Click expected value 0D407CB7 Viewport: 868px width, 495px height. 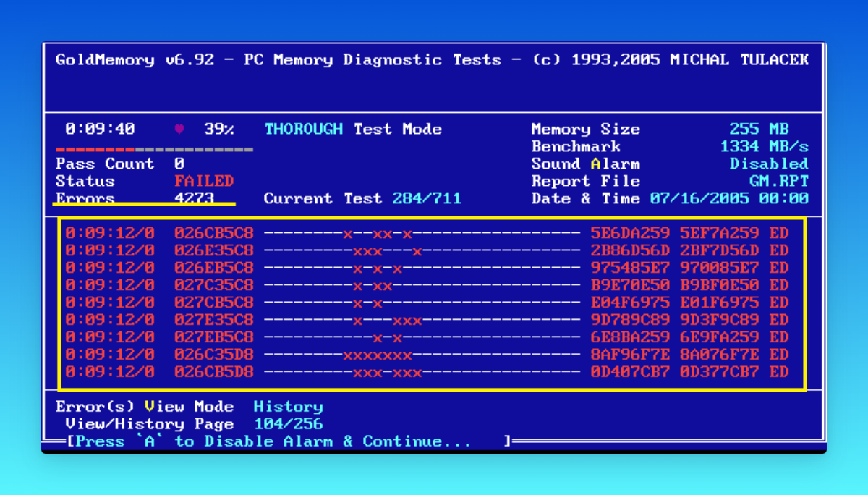pos(630,373)
